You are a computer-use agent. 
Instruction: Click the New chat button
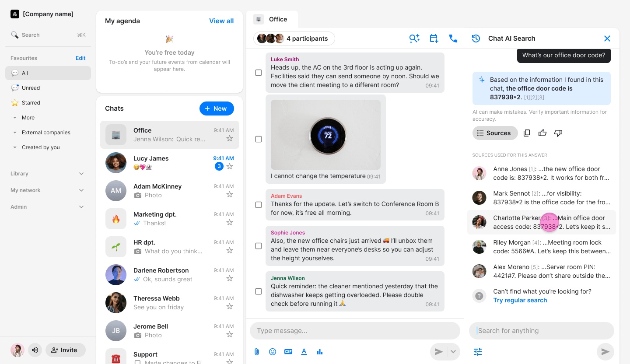tap(217, 108)
